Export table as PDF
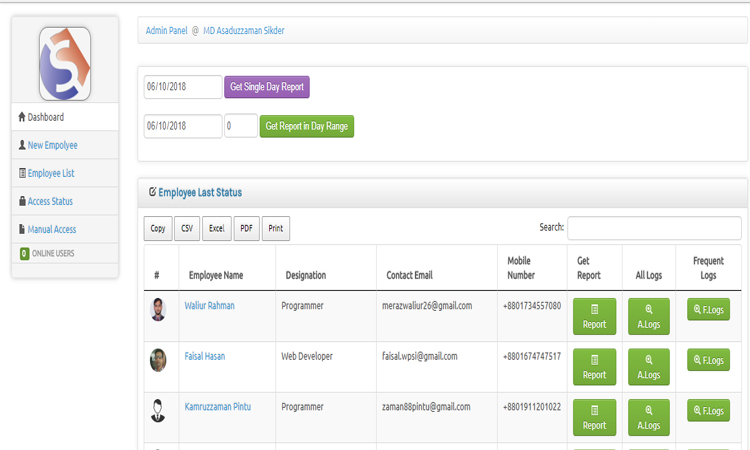Image resolution: width=750 pixels, height=450 pixels. 246,229
